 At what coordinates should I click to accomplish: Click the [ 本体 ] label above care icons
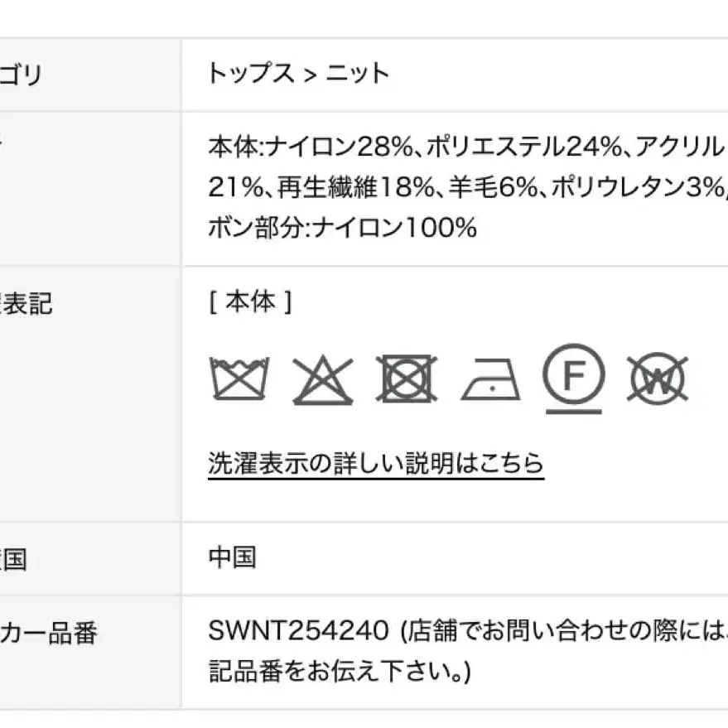(250, 303)
